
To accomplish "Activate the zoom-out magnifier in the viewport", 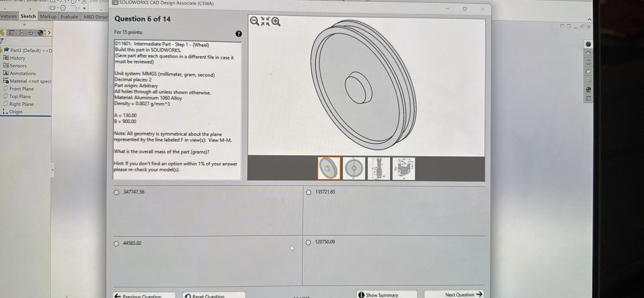I will coord(254,21).
